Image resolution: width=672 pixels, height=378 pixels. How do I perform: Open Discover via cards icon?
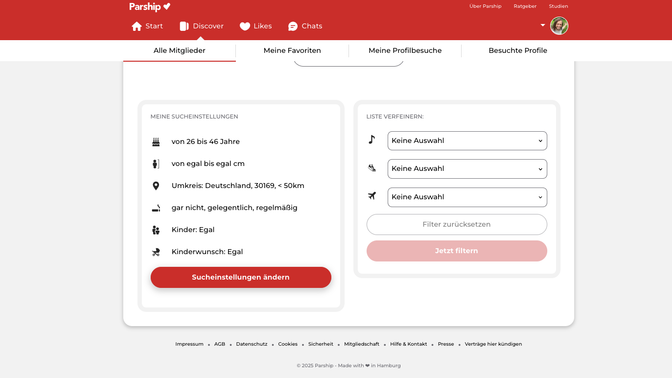tap(184, 26)
